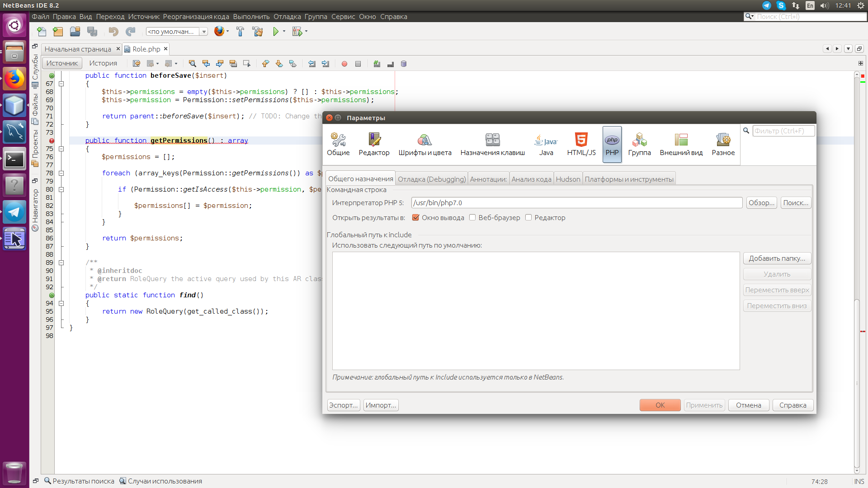868x488 pixels.
Task: Click the green Run Project icon
Action: [x=276, y=32]
